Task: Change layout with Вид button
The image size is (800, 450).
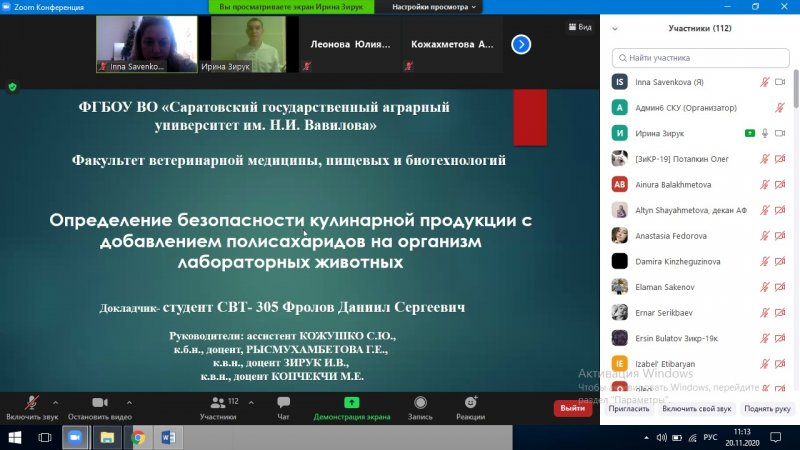Action: coord(580,27)
